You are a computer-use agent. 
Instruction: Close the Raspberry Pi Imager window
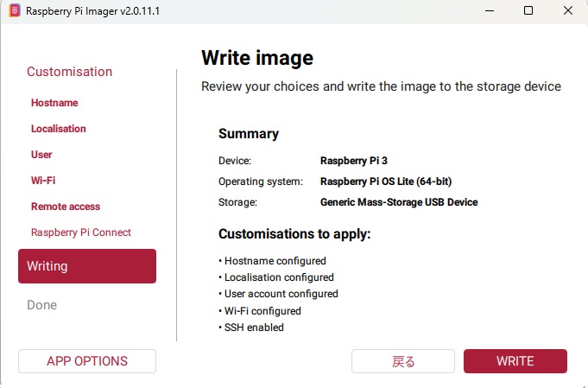click(x=568, y=10)
